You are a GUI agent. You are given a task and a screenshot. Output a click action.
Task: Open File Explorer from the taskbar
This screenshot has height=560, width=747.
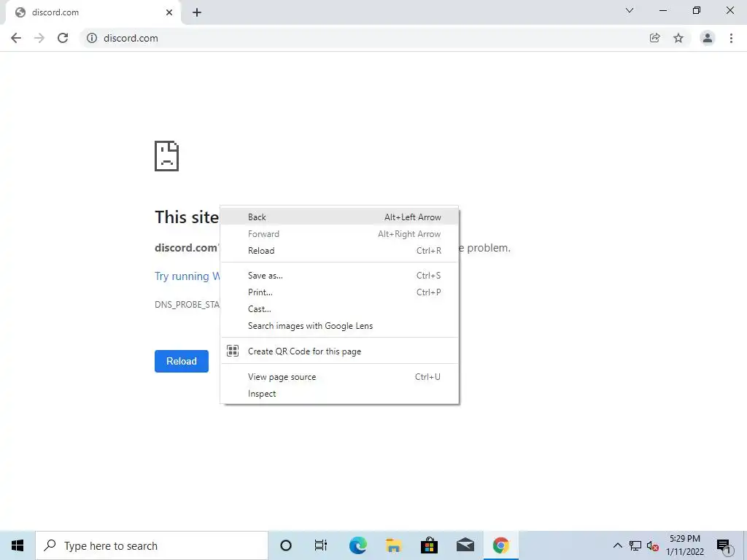click(x=393, y=545)
